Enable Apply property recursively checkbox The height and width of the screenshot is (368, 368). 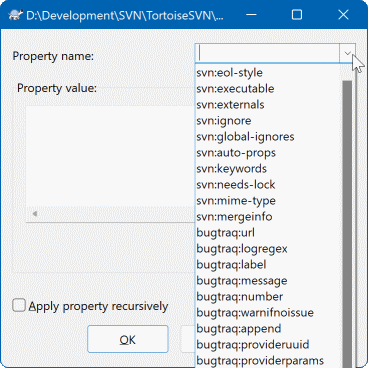[19, 305]
